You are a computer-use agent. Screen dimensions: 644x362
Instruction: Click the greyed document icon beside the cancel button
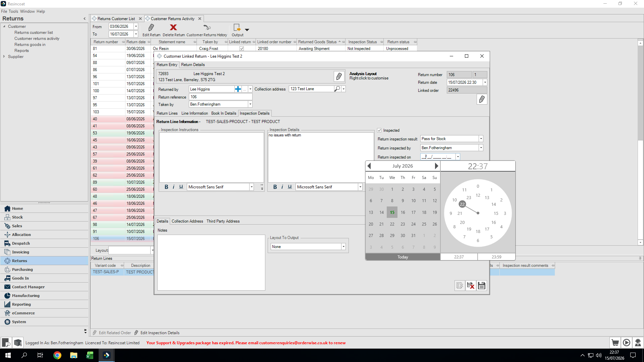pos(460,286)
